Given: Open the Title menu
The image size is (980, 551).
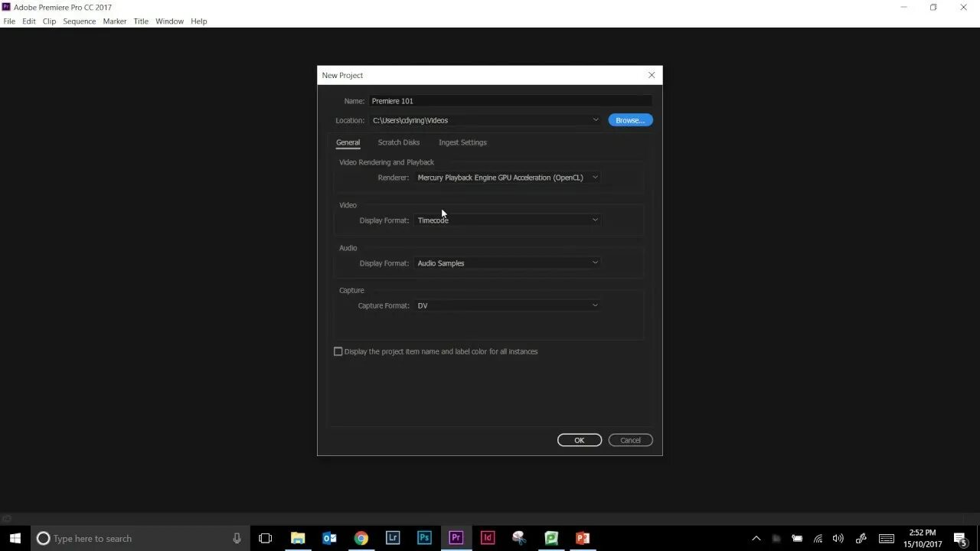Looking at the screenshot, I should pos(141,21).
